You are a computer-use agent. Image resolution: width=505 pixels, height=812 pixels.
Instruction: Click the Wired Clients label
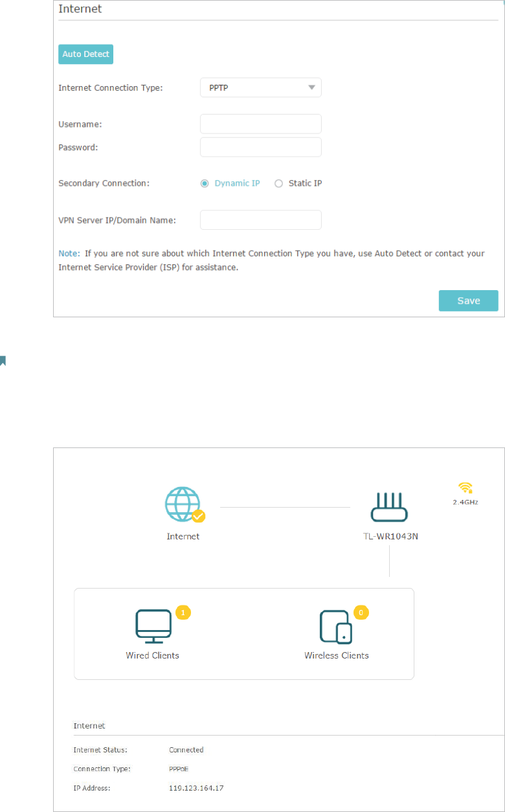(x=153, y=655)
